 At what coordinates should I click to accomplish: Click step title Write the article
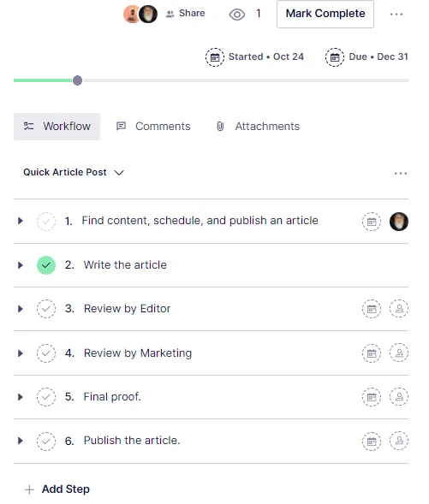pyautogui.click(x=125, y=265)
